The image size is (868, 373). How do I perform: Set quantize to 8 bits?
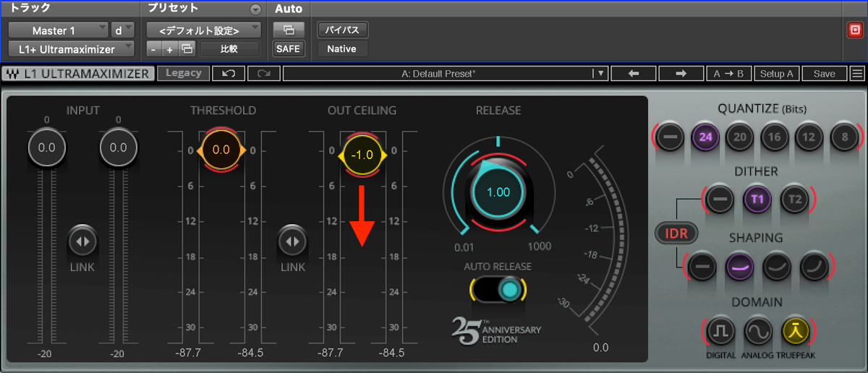click(x=843, y=137)
